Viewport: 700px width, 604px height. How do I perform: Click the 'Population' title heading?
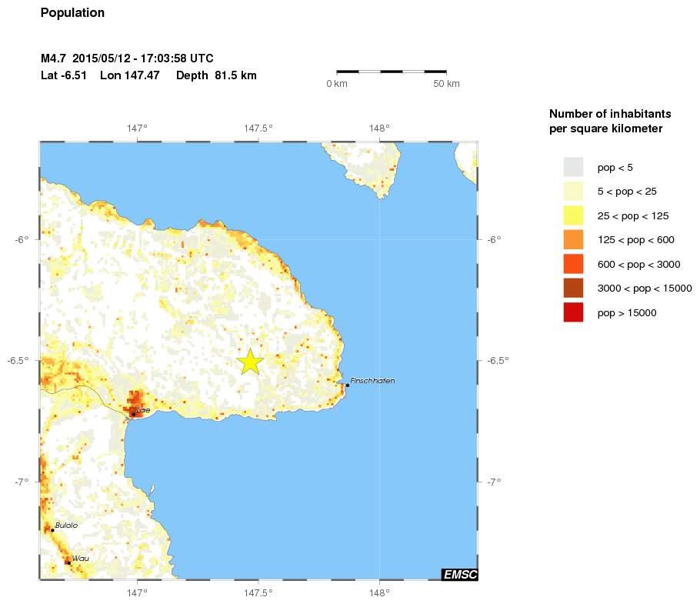[x=72, y=12]
